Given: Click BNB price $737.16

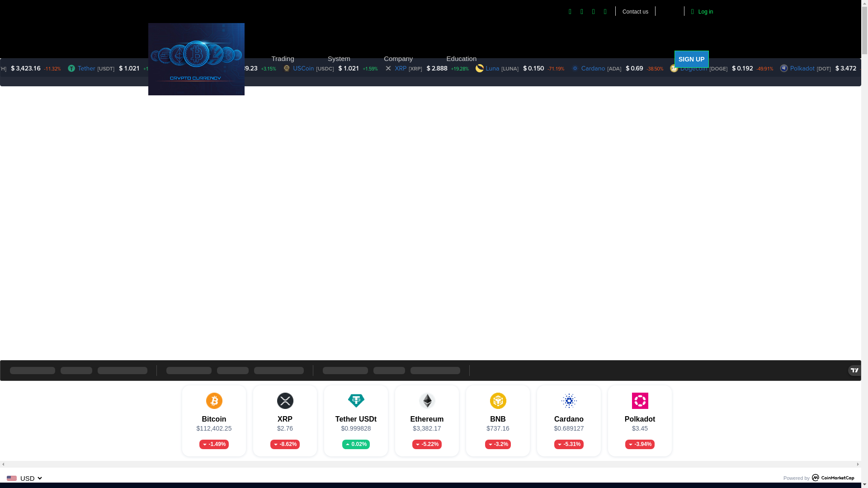Looking at the screenshot, I should pyautogui.click(x=498, y=428).
